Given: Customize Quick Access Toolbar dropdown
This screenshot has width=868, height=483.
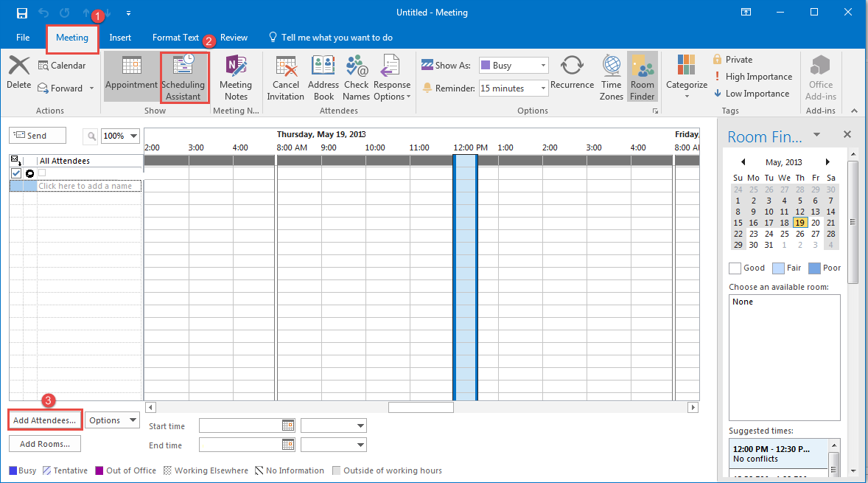Looking at the screenshot, I should [x=128, y=13].
